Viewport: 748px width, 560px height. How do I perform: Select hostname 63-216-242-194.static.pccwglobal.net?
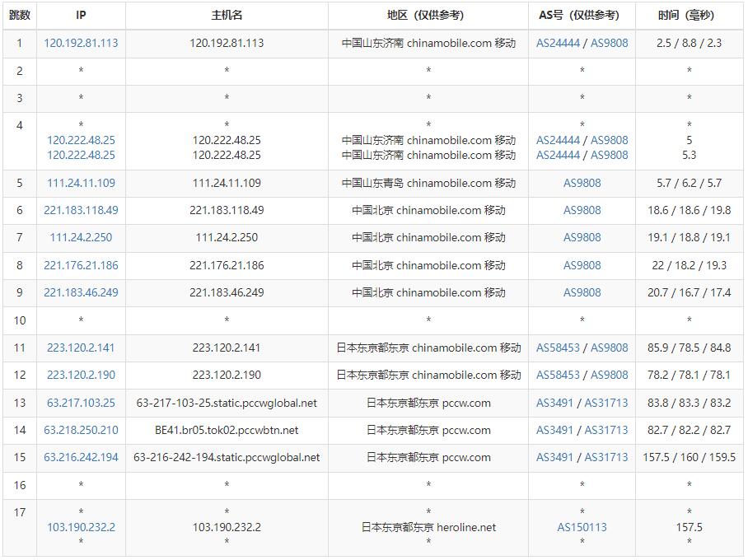coord(227,457)
